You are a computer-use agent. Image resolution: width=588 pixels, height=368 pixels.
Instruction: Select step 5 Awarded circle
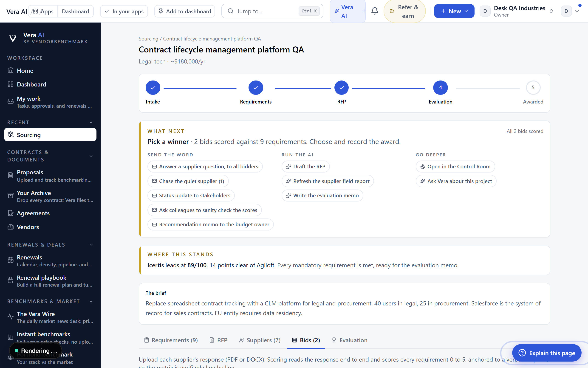pos(533,88)
